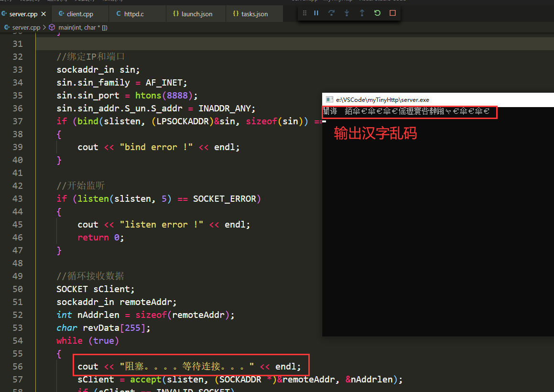The height and width of the screenshot is (392, 554).
Task: Grab the debug toolbar drag handle dots
Action: tap(304, 13)
